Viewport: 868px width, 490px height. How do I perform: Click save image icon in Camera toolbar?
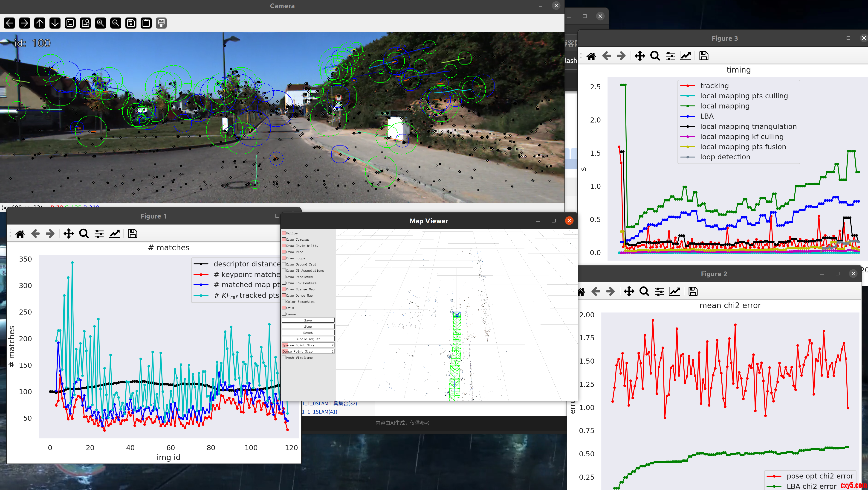click(x=131, y=23)
